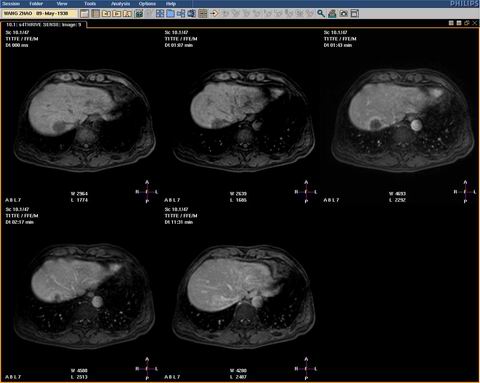The height and width of the screenshot is (383, 480).
Task: Click the arrow export icon in toolbar
Action: coord(214,13)
